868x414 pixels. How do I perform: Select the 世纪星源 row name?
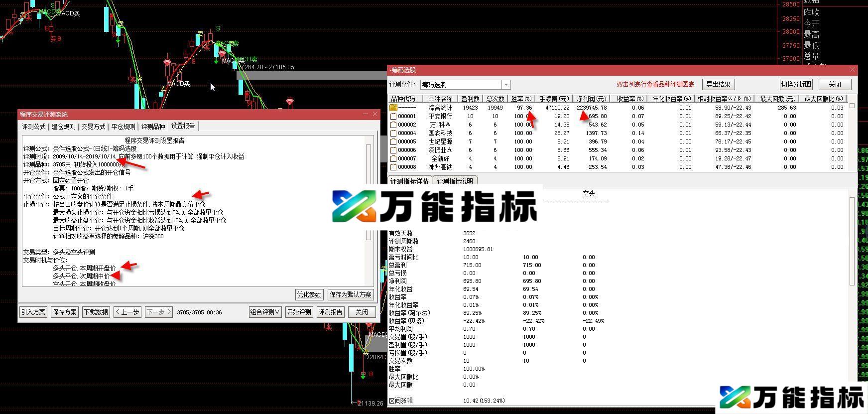click(440, 141)
